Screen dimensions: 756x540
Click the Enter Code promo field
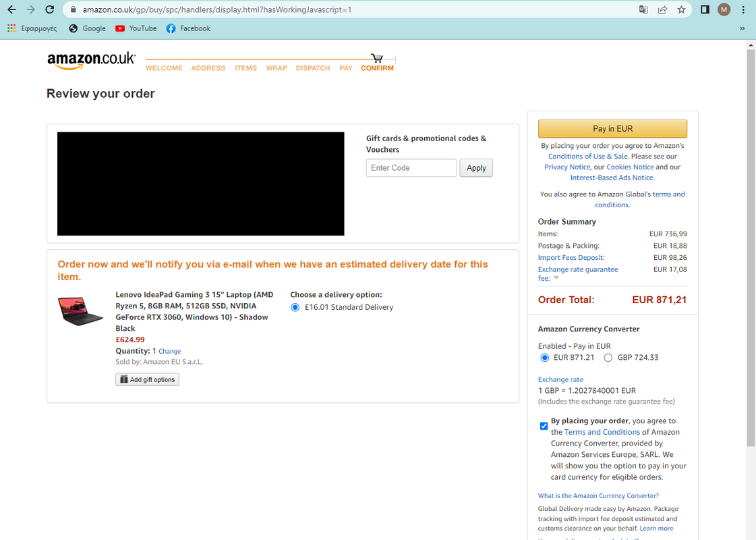pos(411,168)
